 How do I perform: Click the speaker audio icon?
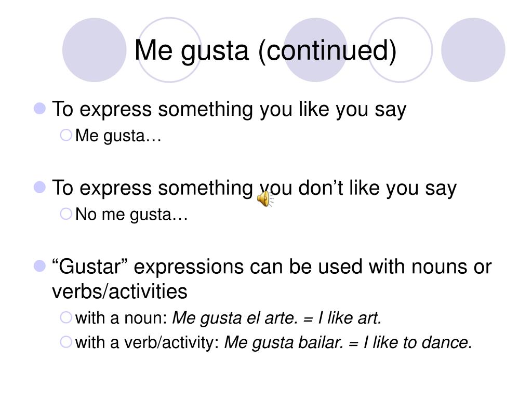[265, 199]
